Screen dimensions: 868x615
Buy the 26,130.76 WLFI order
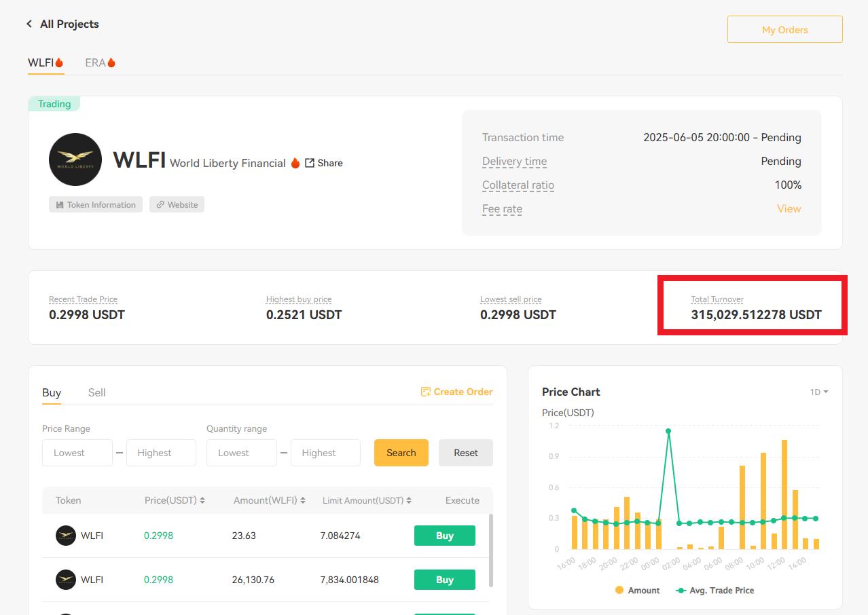click(444, 580)
